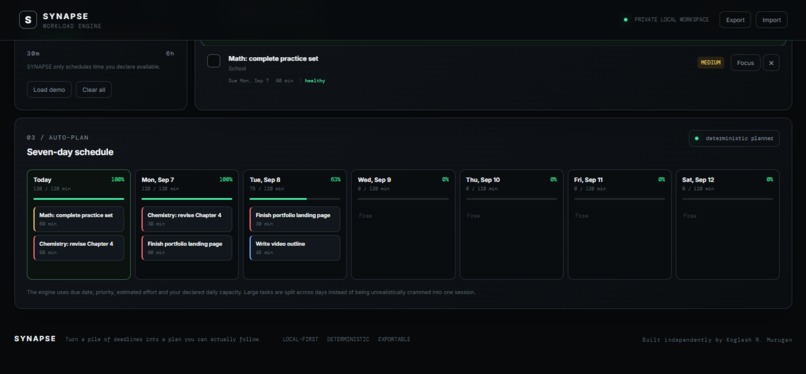Open Tuesday's Finish portfolio landing page block
Viewport: 806px width, 374px height.
[295, 219]
